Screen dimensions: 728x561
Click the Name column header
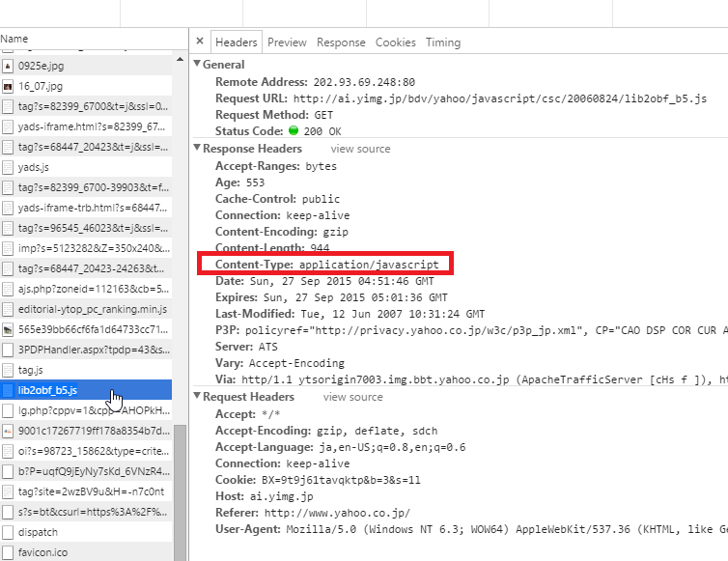(x=93, y=39)
